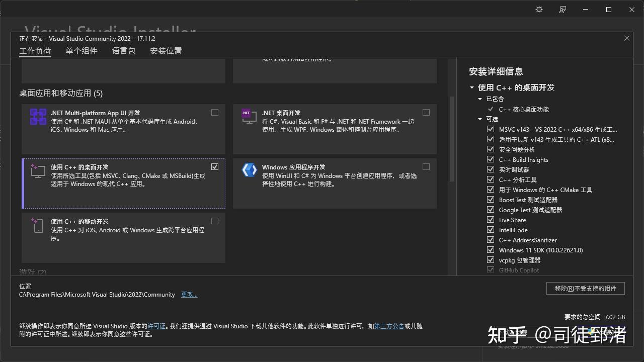Collapse the 使用 C++ 的桌面开发 tree node
Viewport: 644px width, 362px height.
click(471, 87)
